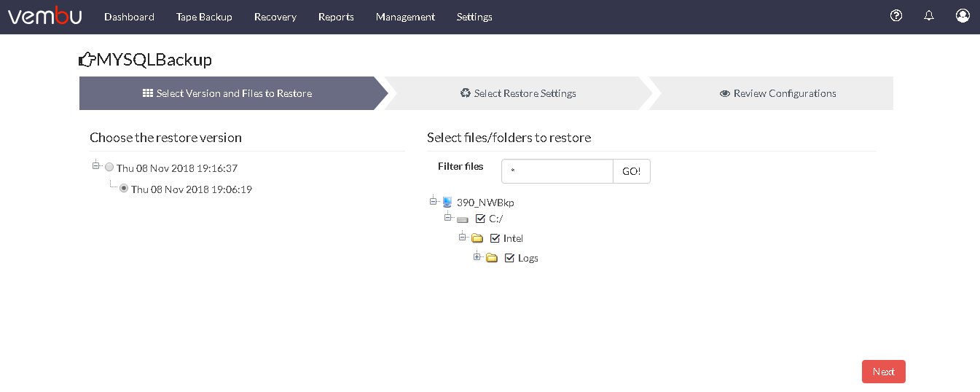
Task: Select the 19:06:19 restore version radio
Action: (x=124, y=188)
